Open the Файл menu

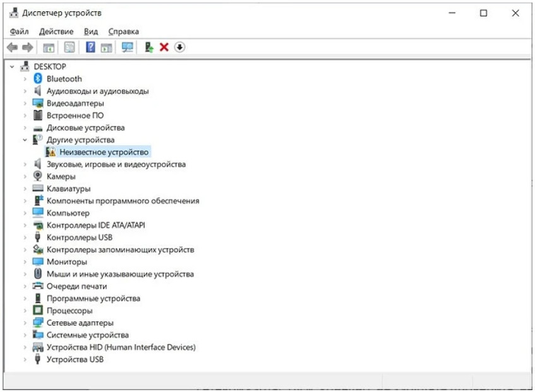click(x=20, y=32)
